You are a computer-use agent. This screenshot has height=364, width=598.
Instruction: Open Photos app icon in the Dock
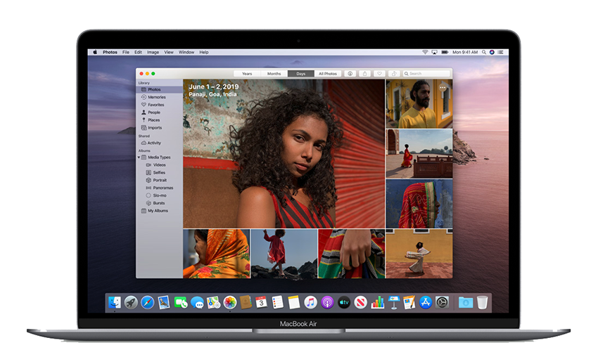pos(230,303)
